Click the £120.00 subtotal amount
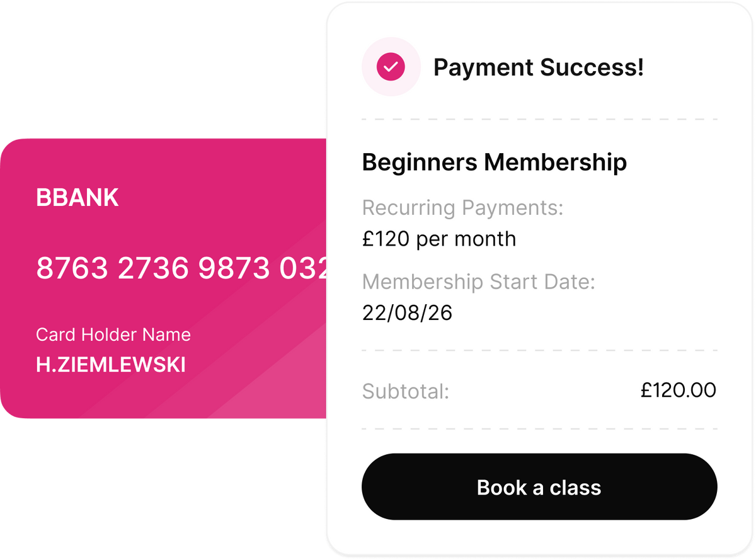756x560 pixels. tap(679, 390)
